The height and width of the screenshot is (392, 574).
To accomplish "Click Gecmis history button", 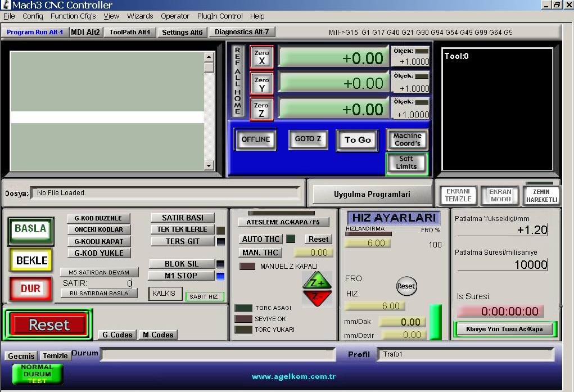I will (21, 356).
